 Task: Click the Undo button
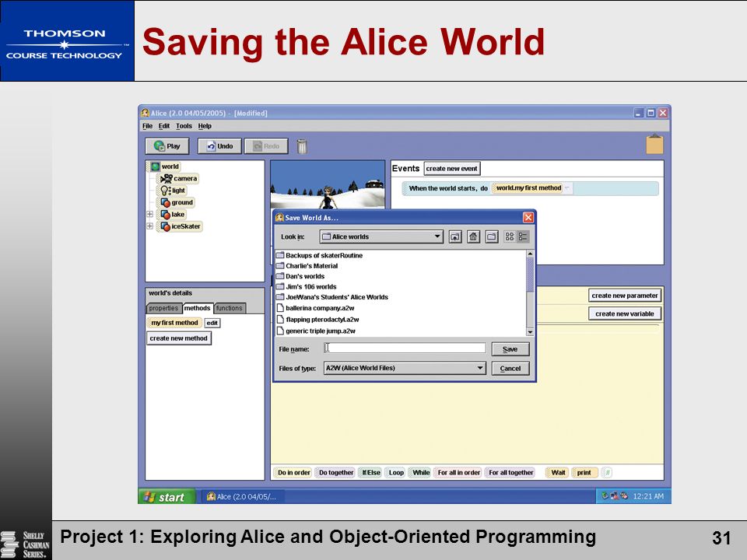[x=219, y=146]
